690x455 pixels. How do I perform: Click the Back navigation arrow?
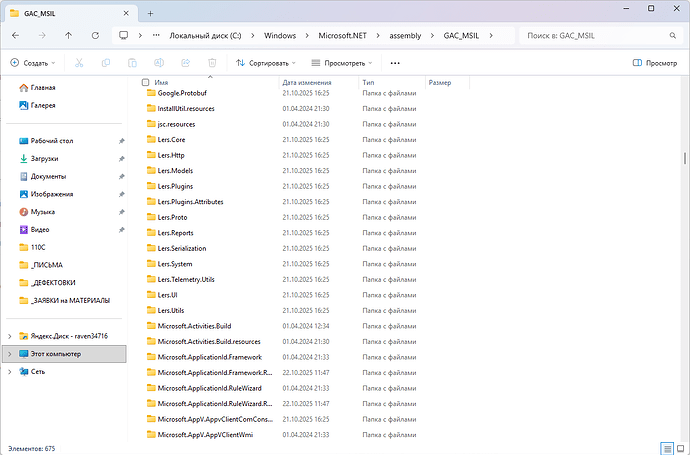click(x=16, y=35)
